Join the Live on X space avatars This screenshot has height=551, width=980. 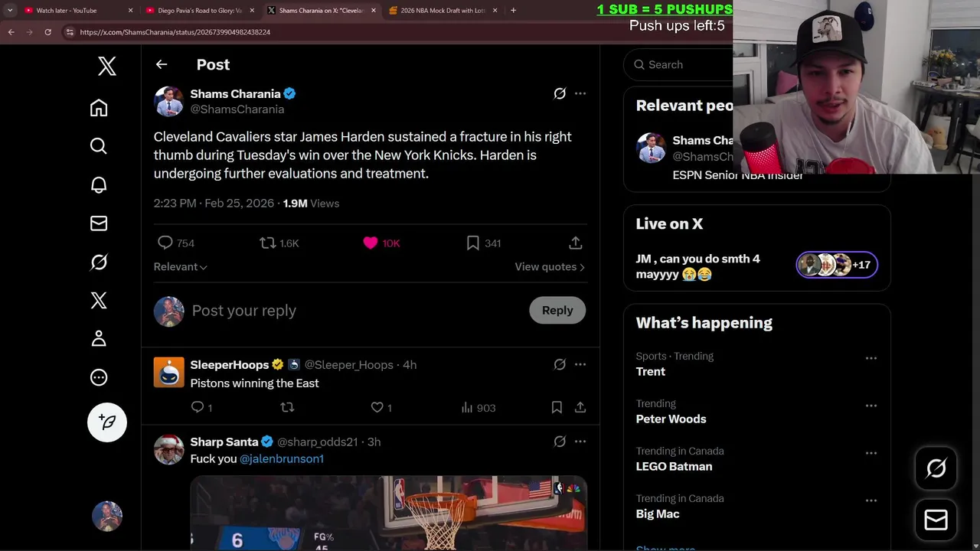pyautogui.click(x=837, y=265)
